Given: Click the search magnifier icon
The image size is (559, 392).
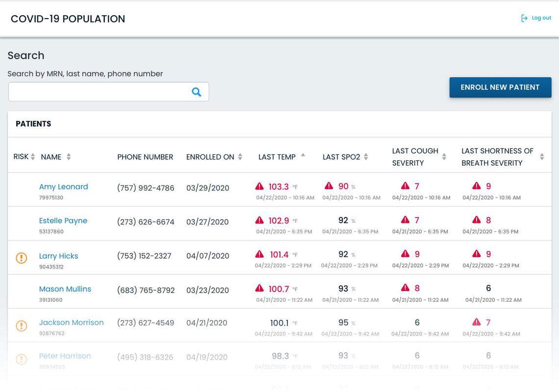Looking at the screenshot, I should click(195, 91).
